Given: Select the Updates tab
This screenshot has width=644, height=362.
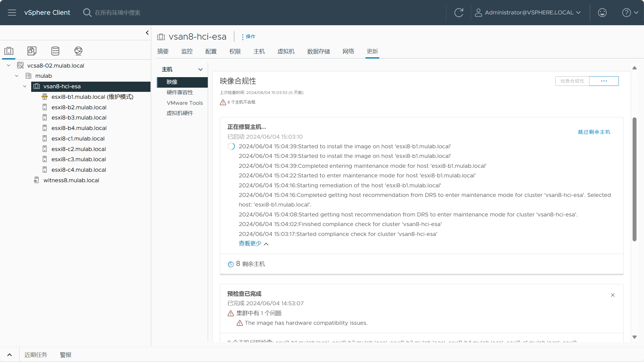Looking at the screenshot, I should [372, 51].
